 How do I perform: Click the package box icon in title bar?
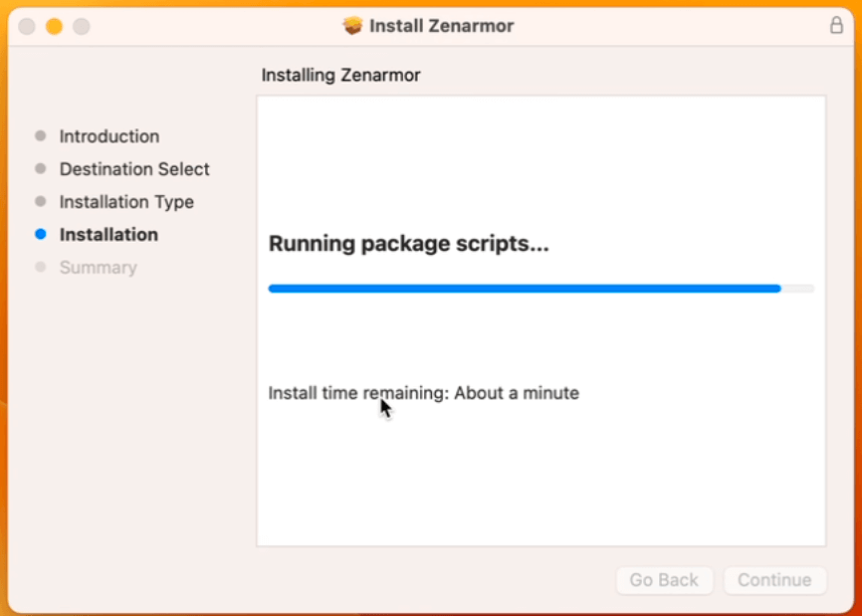353,26
